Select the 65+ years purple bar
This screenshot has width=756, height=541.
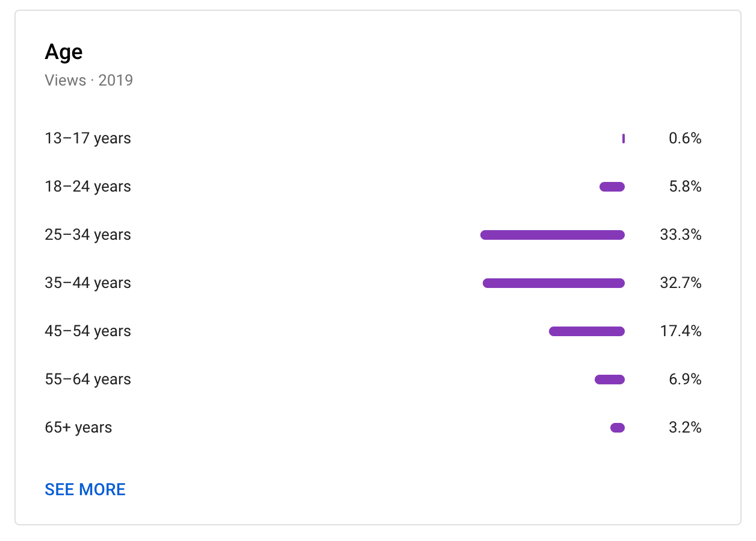pyautogui.click(x=618, y=428)
